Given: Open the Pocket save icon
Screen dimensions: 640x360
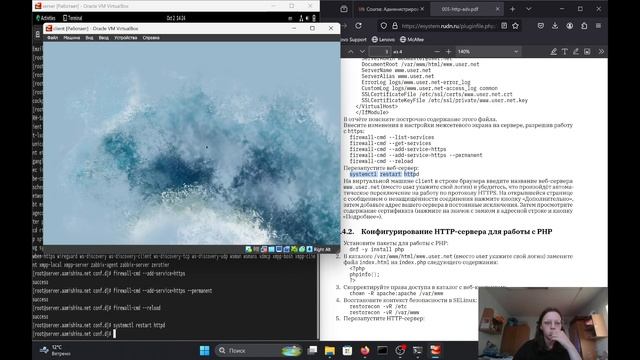Looking at the screenshot, I should [x=541, y=26].
